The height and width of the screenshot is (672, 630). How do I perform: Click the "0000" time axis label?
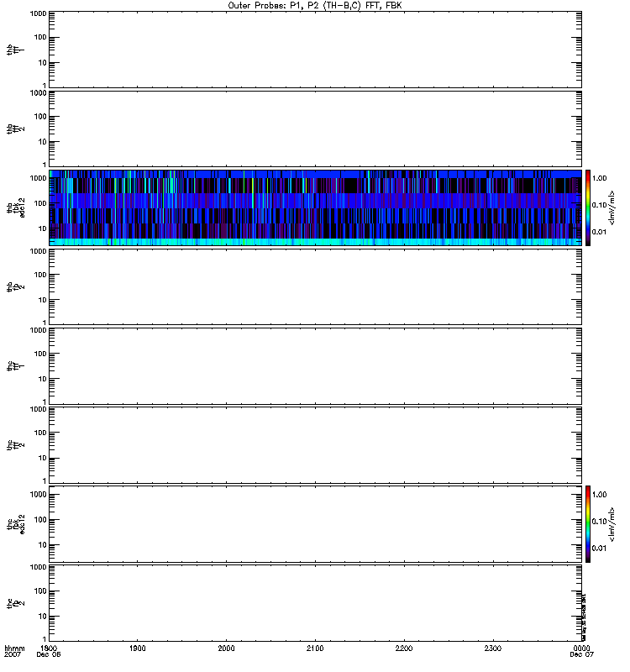(581, 648)
